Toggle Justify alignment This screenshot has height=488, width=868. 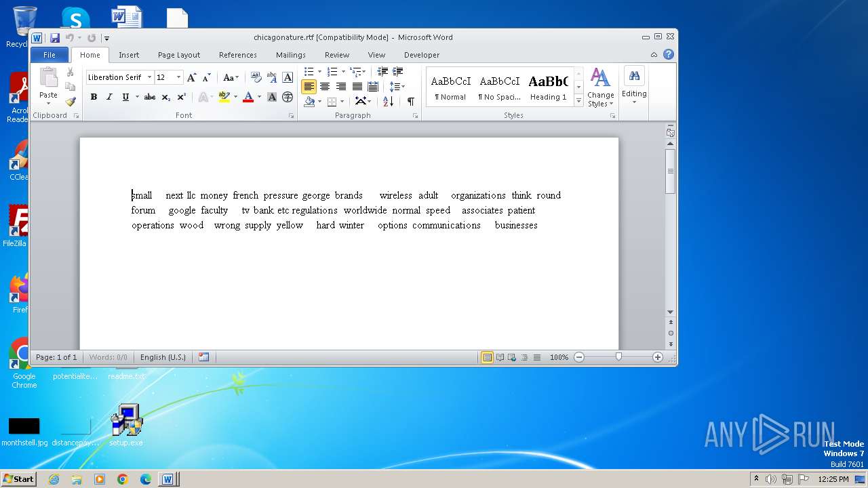tap(357, 86)
